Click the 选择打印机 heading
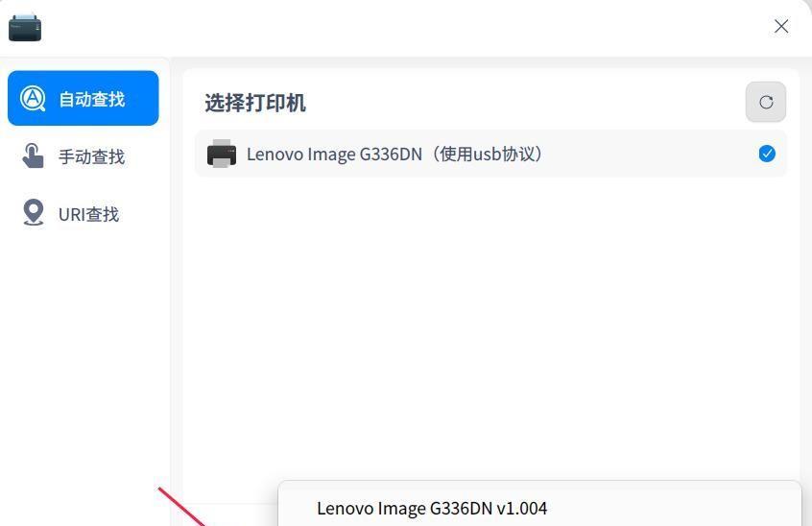 pos(255,103)
